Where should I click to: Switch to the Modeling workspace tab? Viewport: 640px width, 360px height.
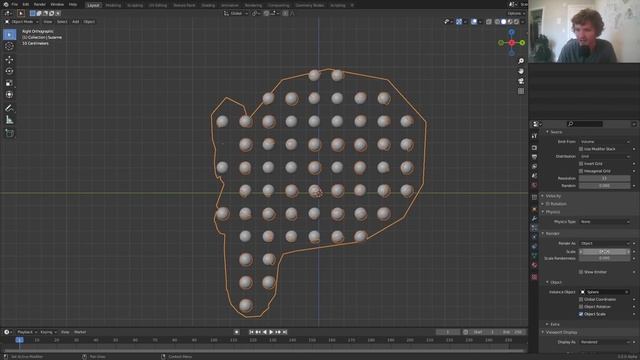(113, 5)
